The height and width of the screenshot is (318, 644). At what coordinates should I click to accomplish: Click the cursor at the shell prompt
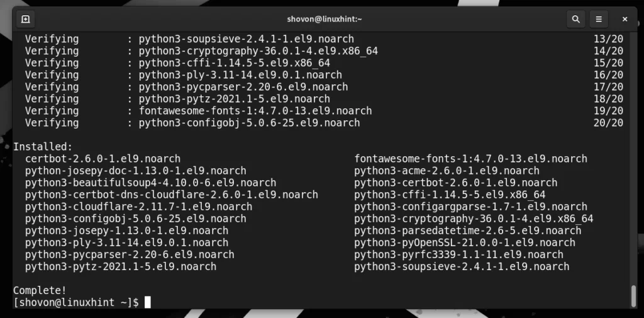[x=148, y=303]
